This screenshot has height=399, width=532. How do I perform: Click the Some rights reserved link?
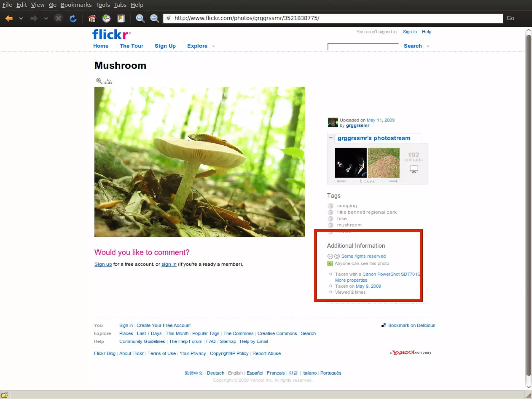pyautogui.click(x=363, y=256)
